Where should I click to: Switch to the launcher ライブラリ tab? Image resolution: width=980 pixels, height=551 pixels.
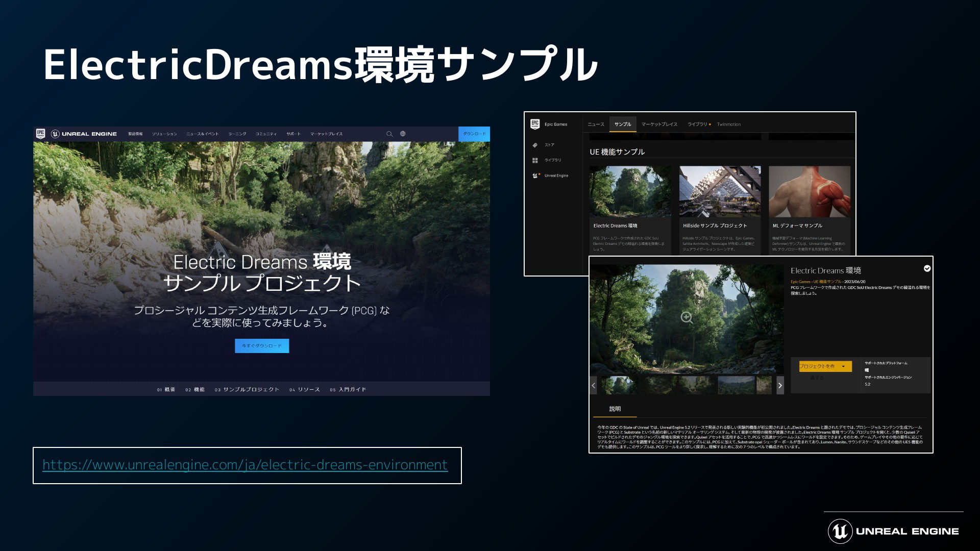pyautogui.click(x=697, y=124)
